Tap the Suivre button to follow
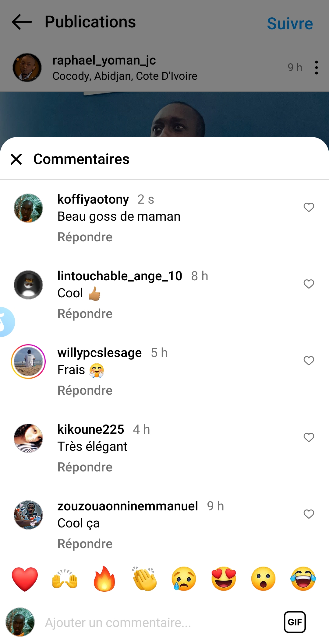Image resolution: width=329 pixels, height=644 pixels. pos(290,23)
